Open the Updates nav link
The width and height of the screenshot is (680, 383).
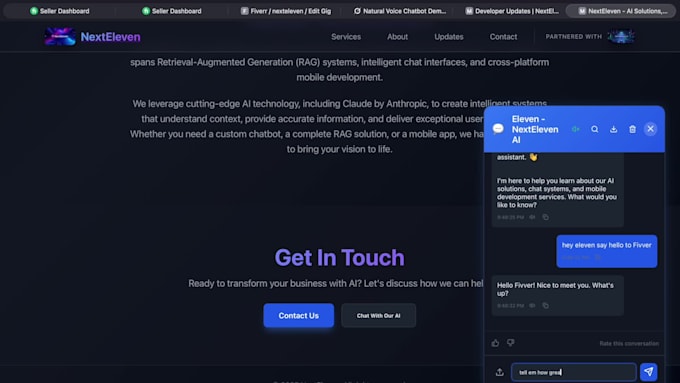point(449,37)
